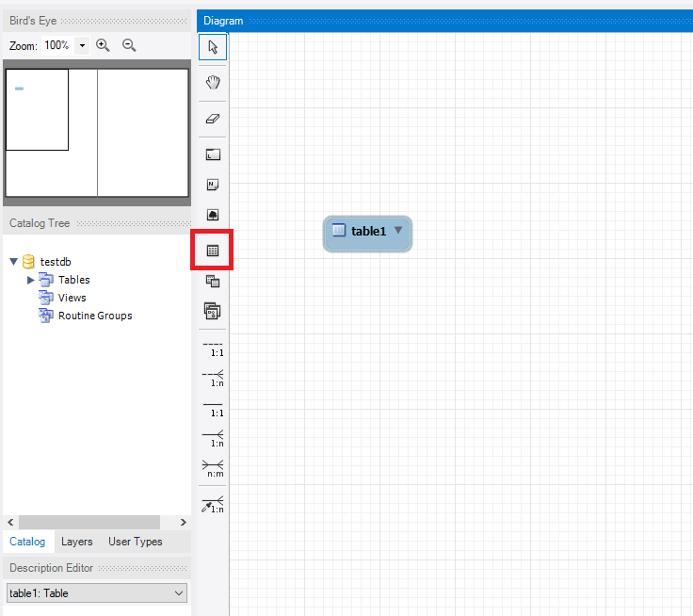Choose the 1:n non-identifying relationship tool

[213, 379]
